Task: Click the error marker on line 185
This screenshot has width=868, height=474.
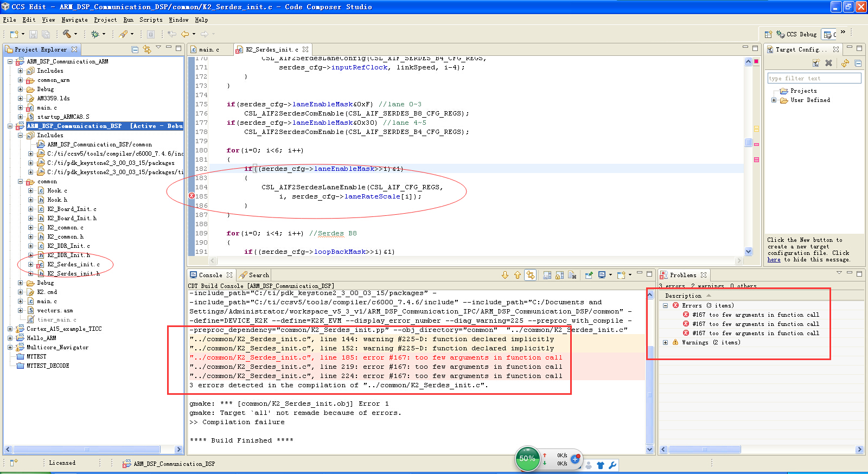Action: 192,196
